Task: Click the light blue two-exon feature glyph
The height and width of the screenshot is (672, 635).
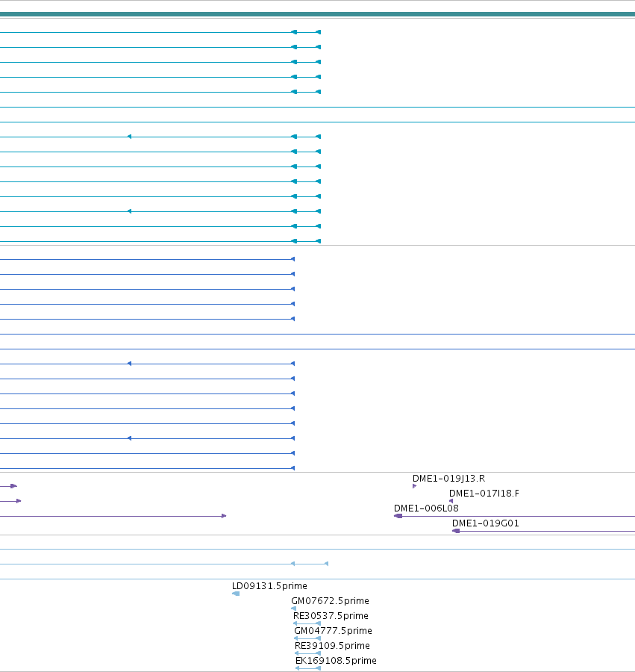Action: [x=310, y=564]
